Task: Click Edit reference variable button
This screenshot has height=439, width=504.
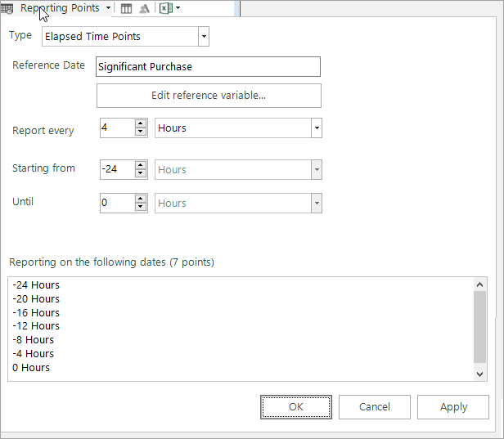Action: tap(209, 96)
